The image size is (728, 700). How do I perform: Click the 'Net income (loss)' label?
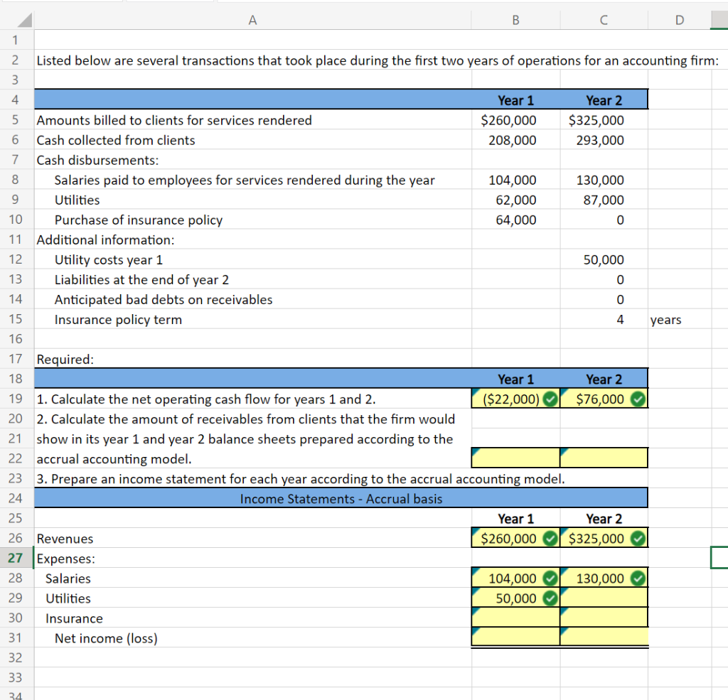106,638
